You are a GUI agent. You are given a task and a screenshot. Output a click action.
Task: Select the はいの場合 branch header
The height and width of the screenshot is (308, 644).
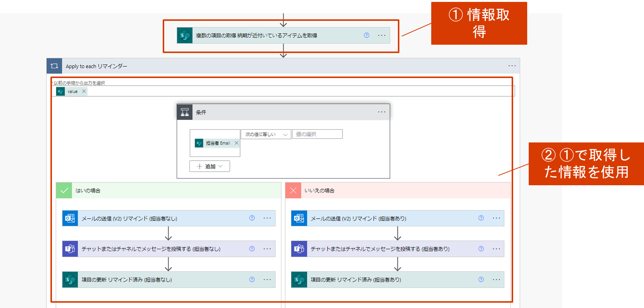click(168, 190)
